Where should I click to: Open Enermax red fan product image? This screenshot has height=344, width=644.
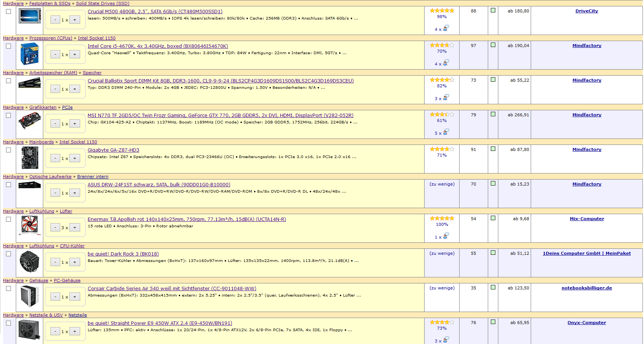pyautogui.click(x=30, y=225)
